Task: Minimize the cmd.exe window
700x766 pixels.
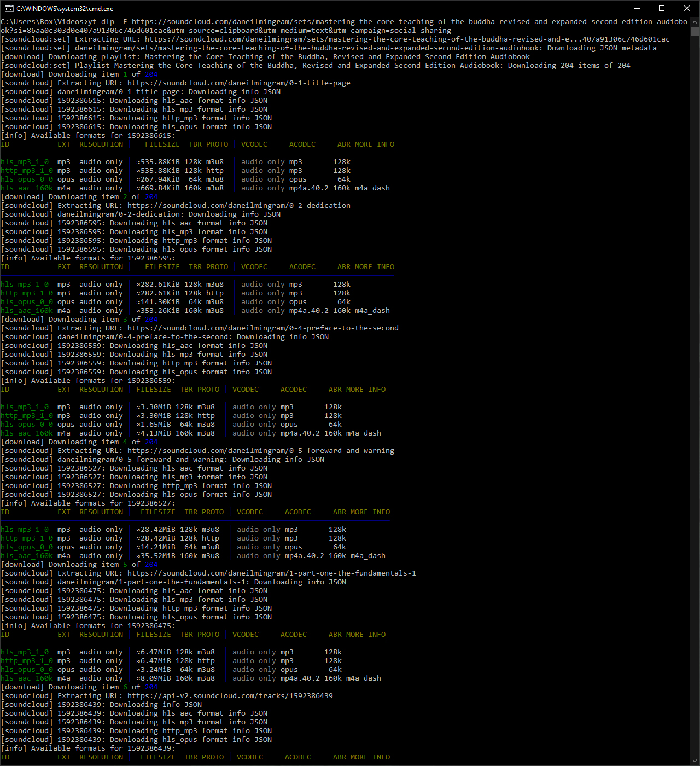Action: pyautogui.click(x=637, y=8)
